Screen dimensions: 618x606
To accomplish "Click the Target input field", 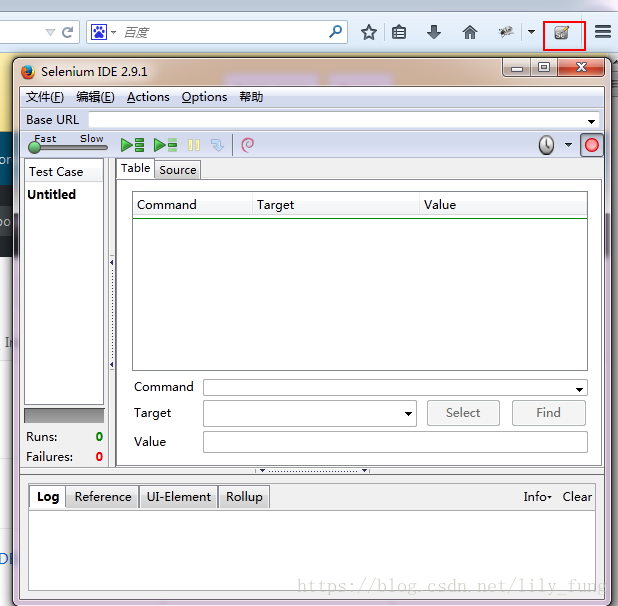I will pyautogui.click(x=309, y=413).
